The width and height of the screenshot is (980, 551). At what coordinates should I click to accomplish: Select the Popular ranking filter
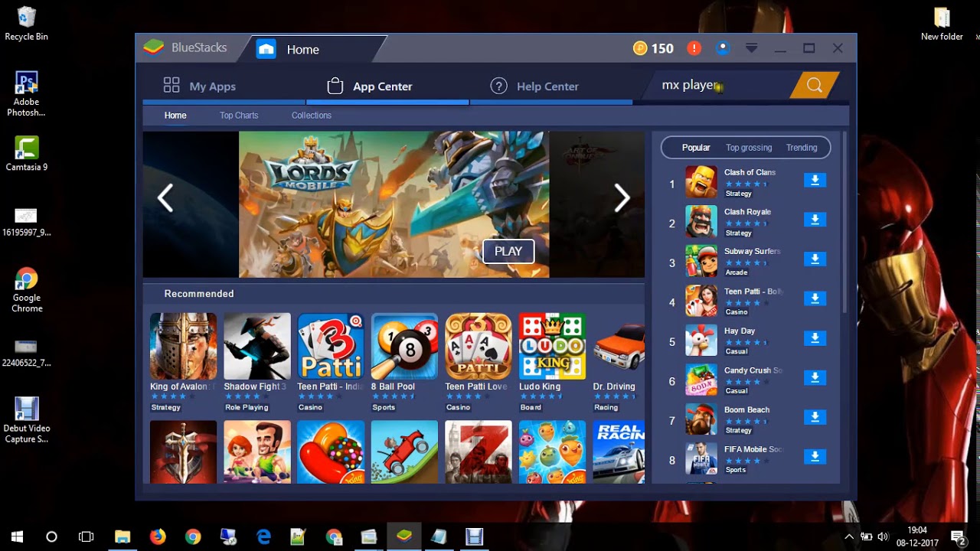696,148
